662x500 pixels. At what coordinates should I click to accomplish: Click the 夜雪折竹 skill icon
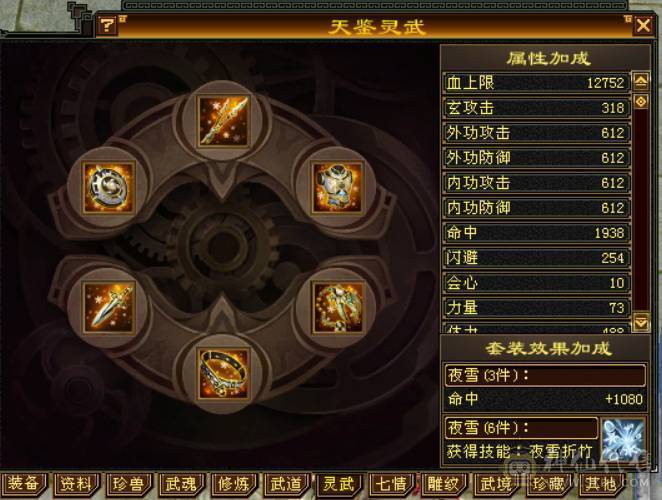(623, 440)
